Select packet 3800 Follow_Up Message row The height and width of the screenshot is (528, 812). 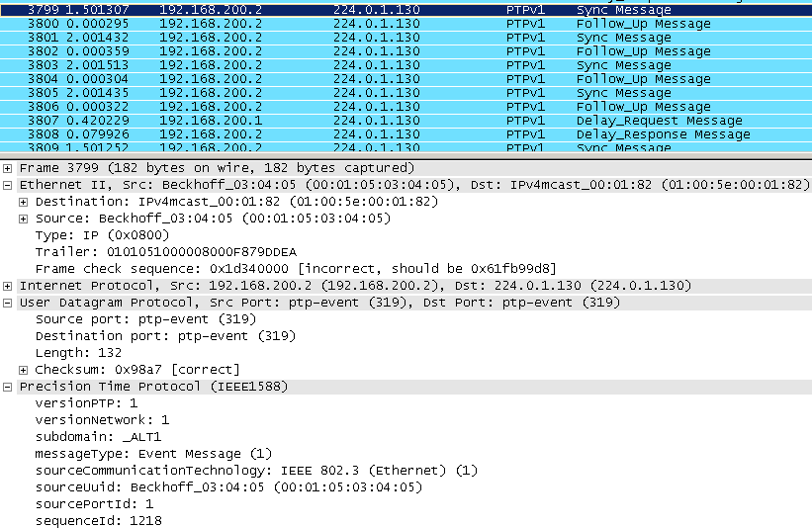click(x=406, y=24)
